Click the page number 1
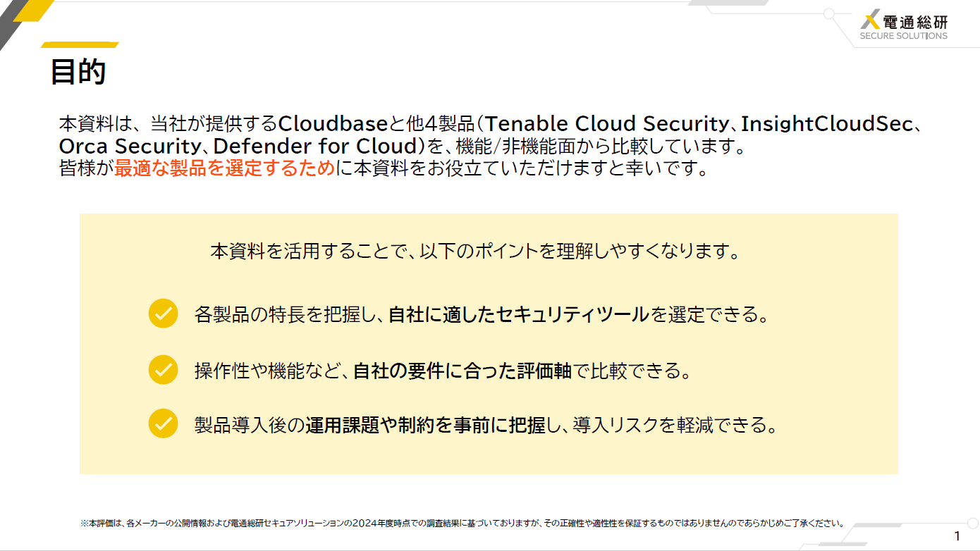Screen dimensions: 980x551 pos(957,535)
